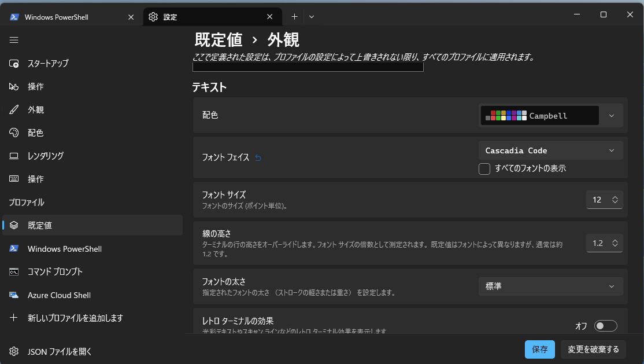Open the navigation hamburger menu
Viewport: 644px width, 364px height.
(x=14, y=40)
